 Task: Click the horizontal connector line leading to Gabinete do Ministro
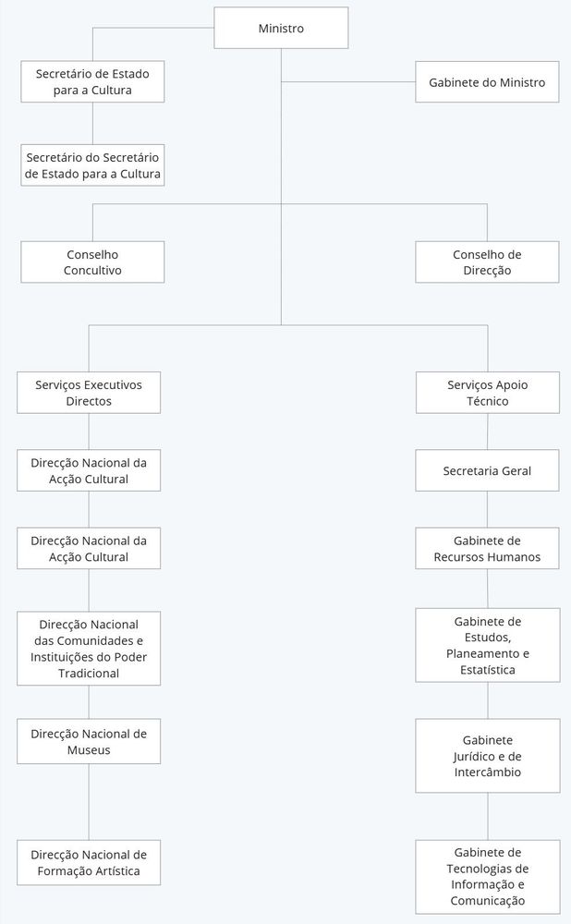tap(348, 82)
